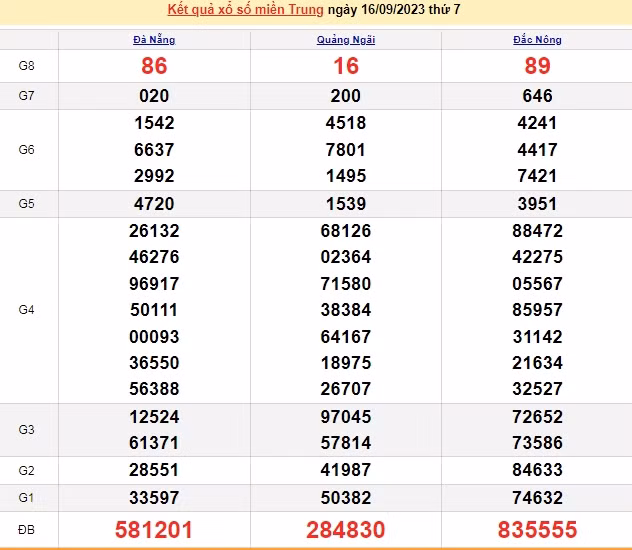Image resolution: width=632 pixels, height=550 pixels.
Task: Select G4 number 64167 under Quảng Ngãi
Action: pyautogui.click(x=346, y=336)
